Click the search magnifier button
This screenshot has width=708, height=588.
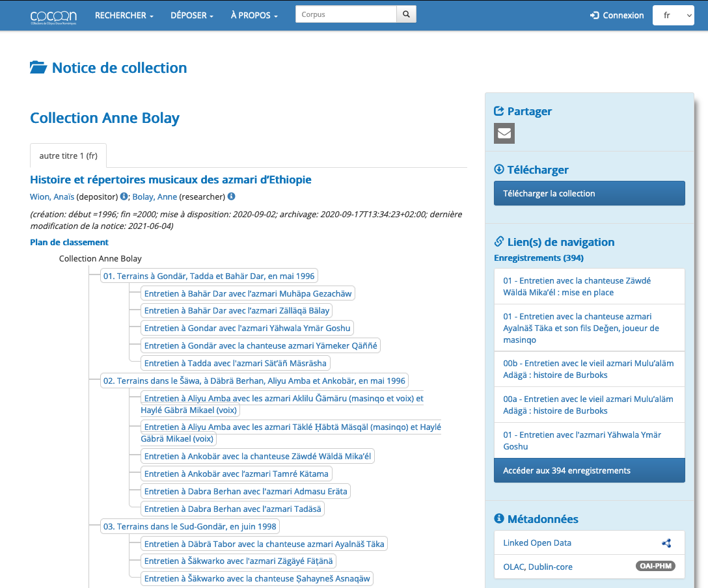(406, 14)
